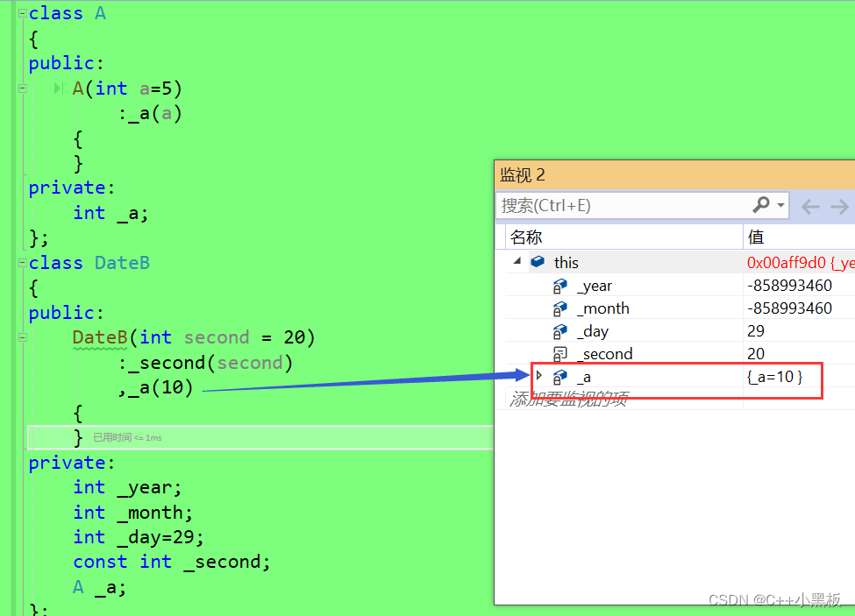This screenshot has height=616, width=855.
Task: Click the _day value 29
Action: 756,331
